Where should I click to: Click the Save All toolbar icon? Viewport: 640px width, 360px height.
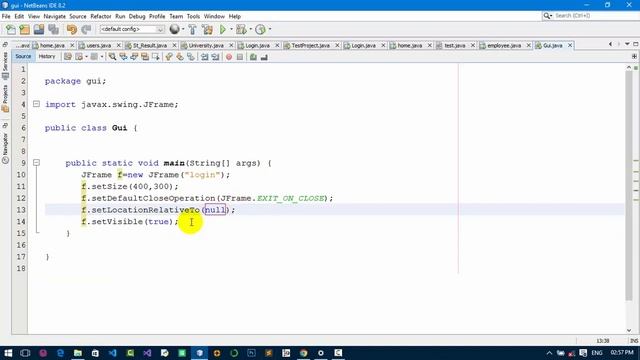tap(53, 29)
